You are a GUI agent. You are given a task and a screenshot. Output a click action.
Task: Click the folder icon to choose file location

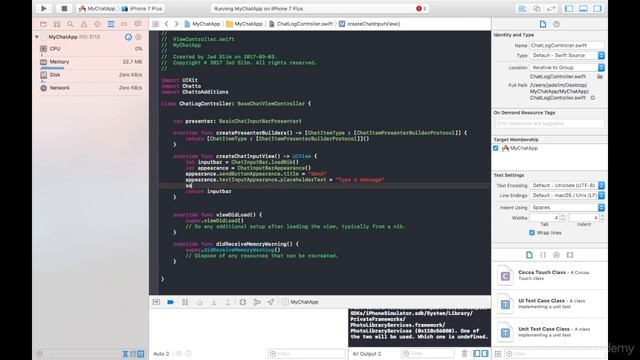pyautogui.click(x=600, y=77)
